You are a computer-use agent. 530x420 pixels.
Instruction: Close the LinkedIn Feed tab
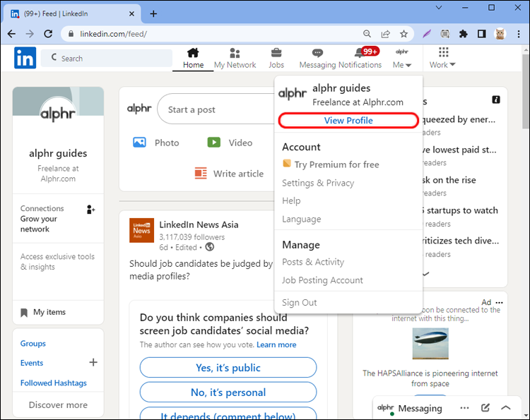point(131,14)
